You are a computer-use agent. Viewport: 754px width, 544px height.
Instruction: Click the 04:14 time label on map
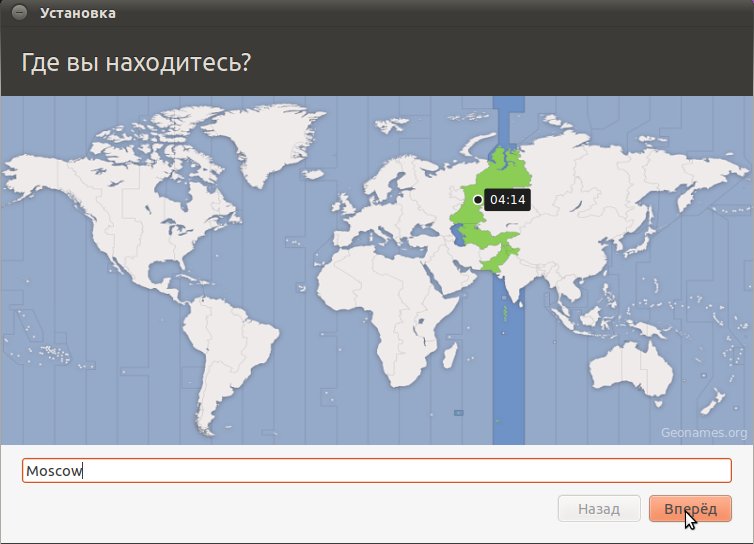(x=507, y=200)
